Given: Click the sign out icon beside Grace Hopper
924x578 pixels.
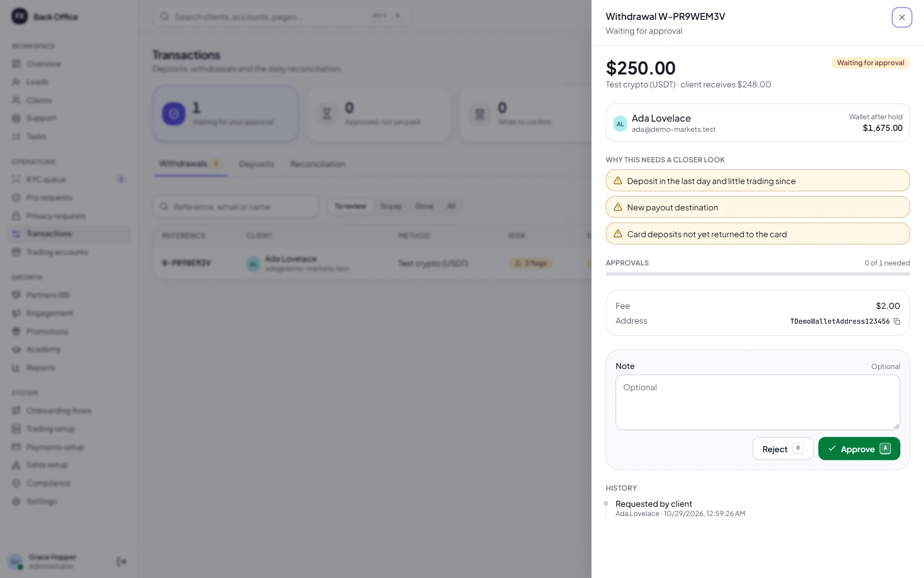Looking at the screenshot, I should (x=122, y=561).
